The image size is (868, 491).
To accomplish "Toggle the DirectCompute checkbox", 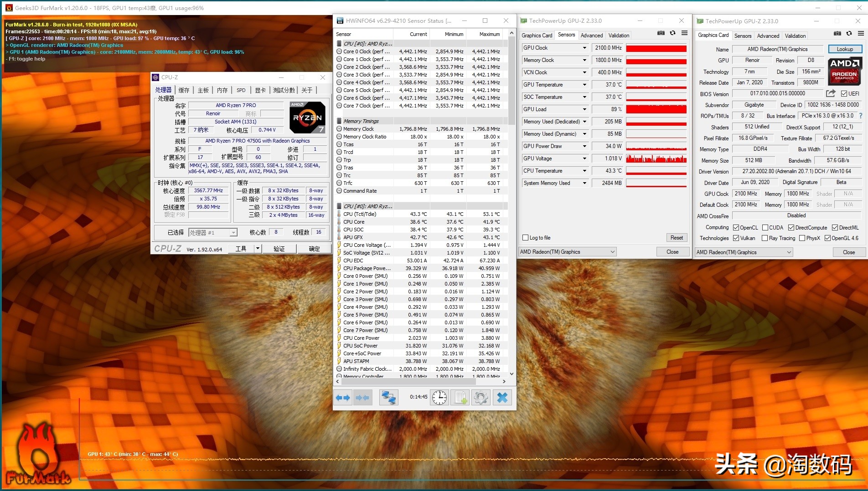I will 791,228.
